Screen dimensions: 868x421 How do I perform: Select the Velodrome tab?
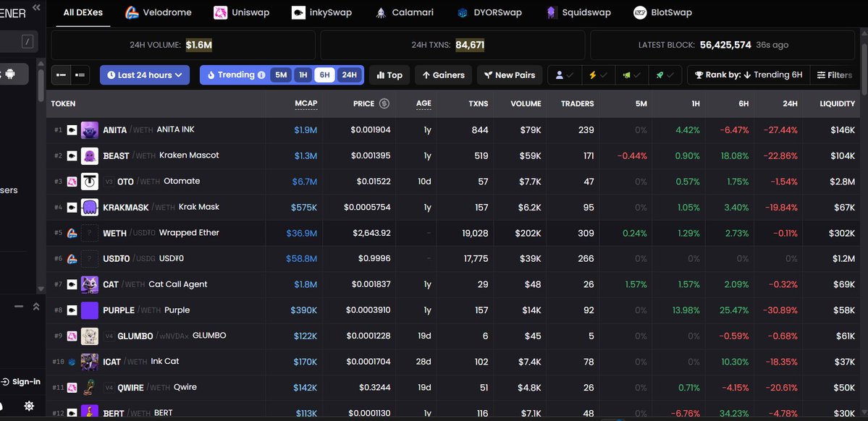coord(159,12)
